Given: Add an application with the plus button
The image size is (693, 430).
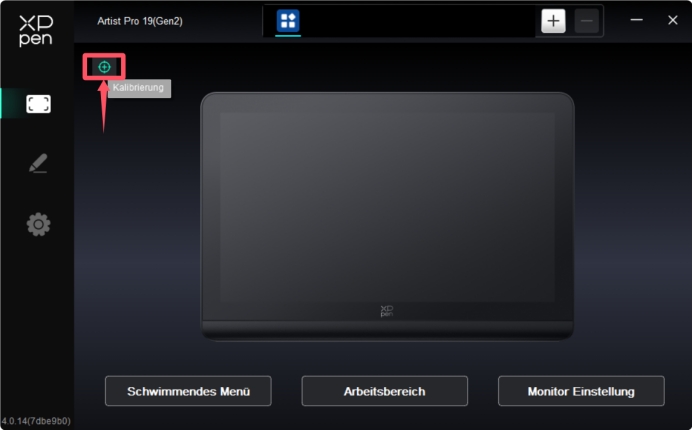Looking at the screenshot, I should tap(553, 21).
